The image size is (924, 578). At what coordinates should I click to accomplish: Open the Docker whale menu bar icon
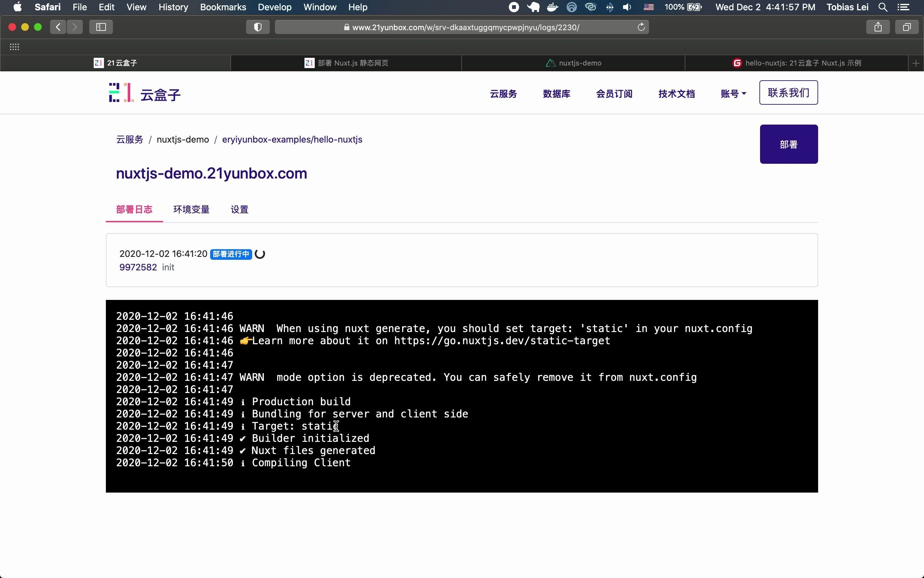pyautogui.click(x=552, y=7)
